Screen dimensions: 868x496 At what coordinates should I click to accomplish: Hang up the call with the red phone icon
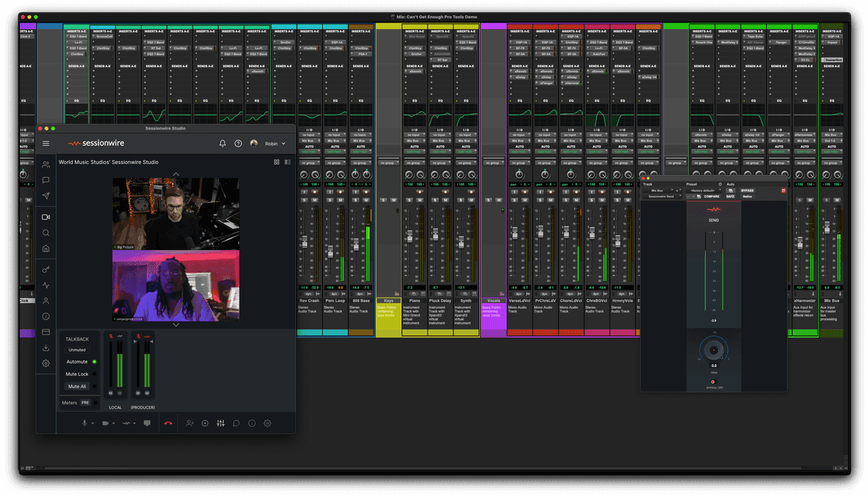pos(169,423)
